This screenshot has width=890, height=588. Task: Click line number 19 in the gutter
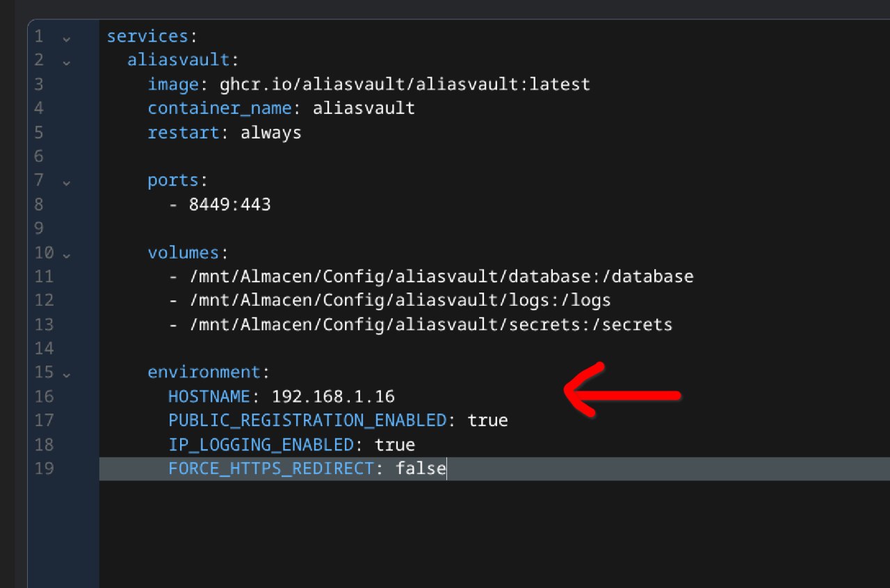pos(44,468)
